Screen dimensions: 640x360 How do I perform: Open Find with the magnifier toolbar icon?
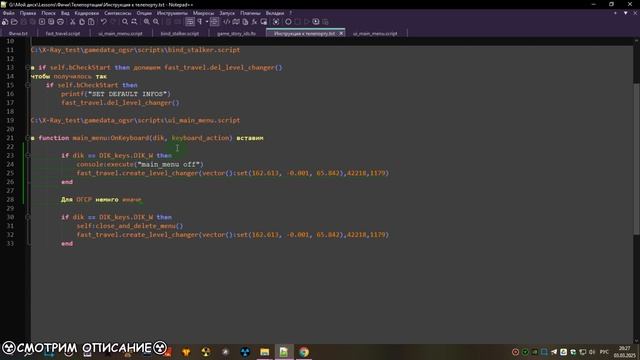click(125, 22)
